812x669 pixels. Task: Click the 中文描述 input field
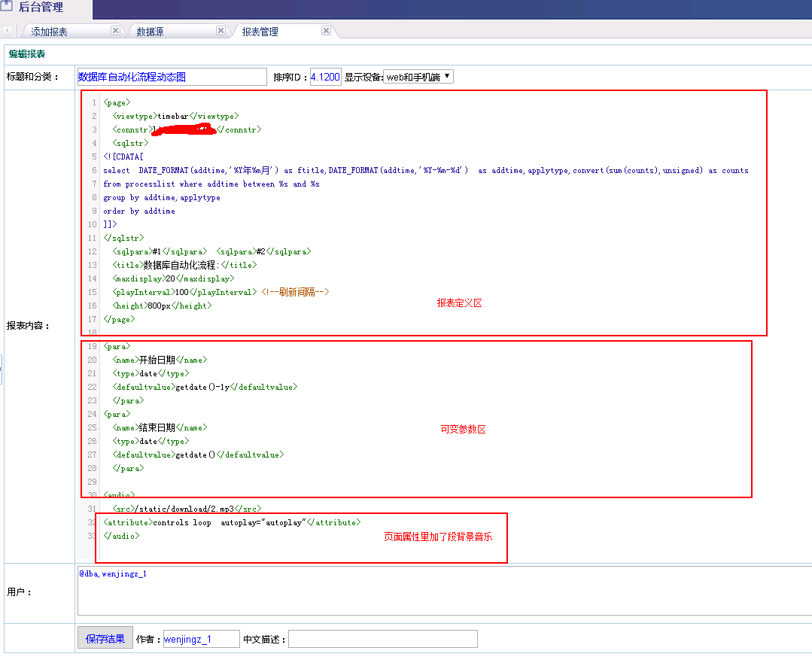pyautogui.click(x=382, y=639)
